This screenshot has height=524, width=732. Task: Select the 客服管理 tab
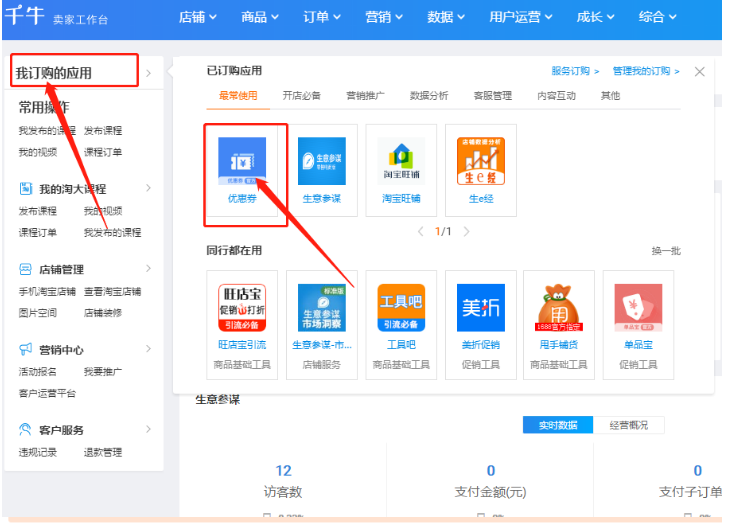(x=493, y=96)
